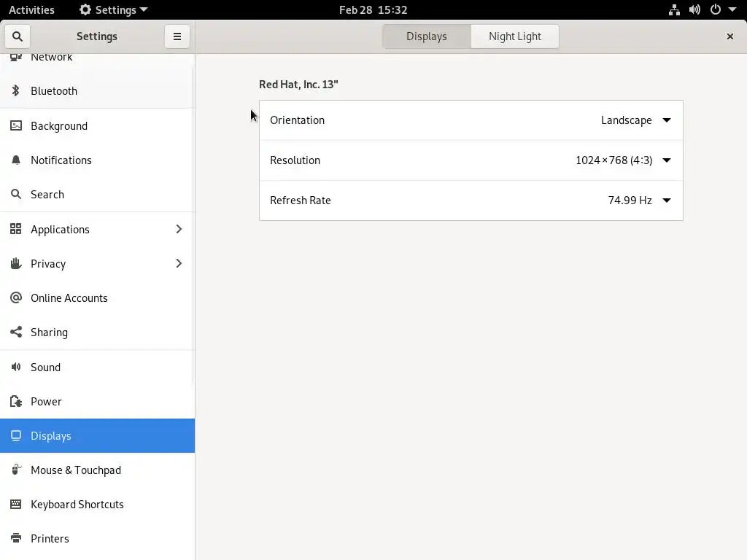Open Notifications settings panel
Viewport: 747px width, 560px height.
[97, 160]
